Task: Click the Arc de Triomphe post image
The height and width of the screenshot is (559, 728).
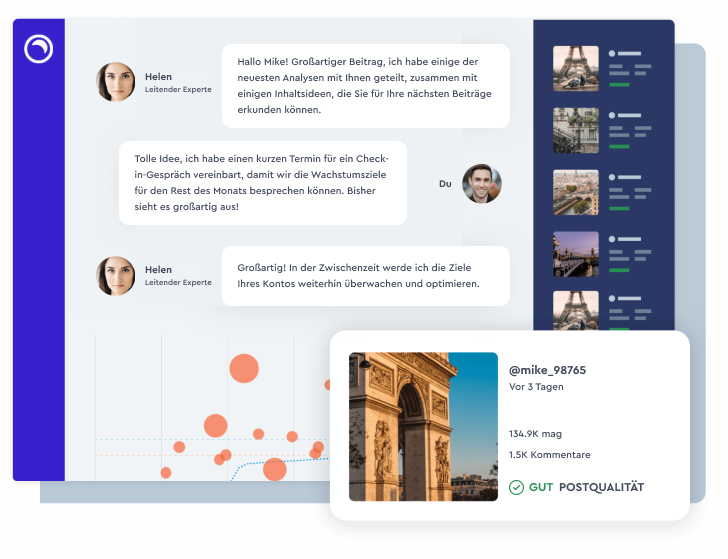Action: pyautogui.click(x=423, y=426)
